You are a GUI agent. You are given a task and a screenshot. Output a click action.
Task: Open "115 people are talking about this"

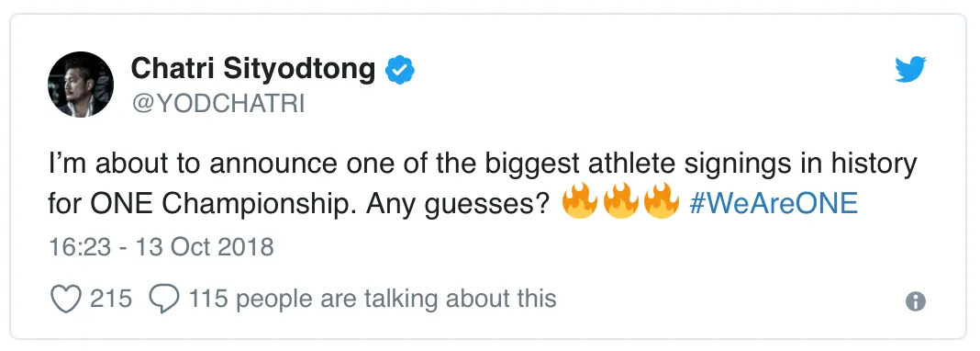click(x=373, y=299)
